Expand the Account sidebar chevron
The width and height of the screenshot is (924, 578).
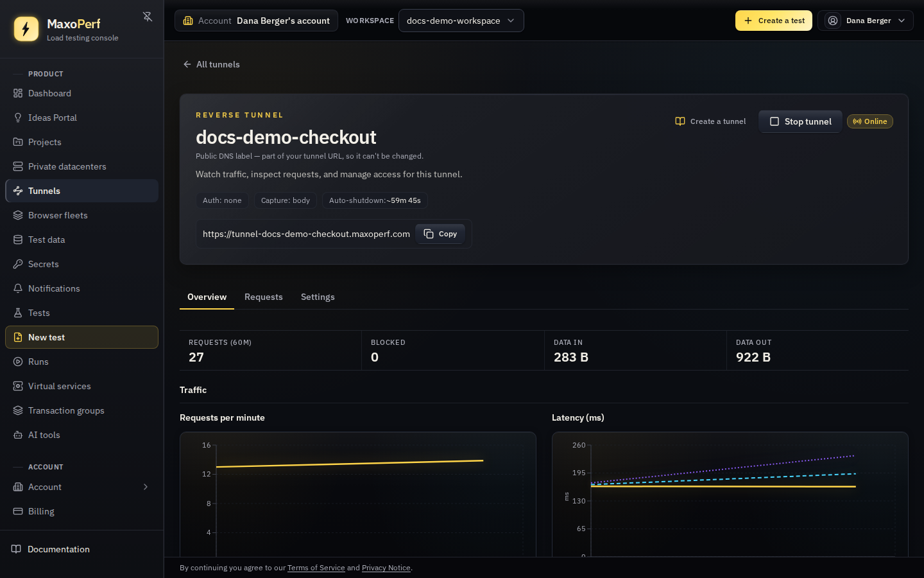click(x=146, y=487)
